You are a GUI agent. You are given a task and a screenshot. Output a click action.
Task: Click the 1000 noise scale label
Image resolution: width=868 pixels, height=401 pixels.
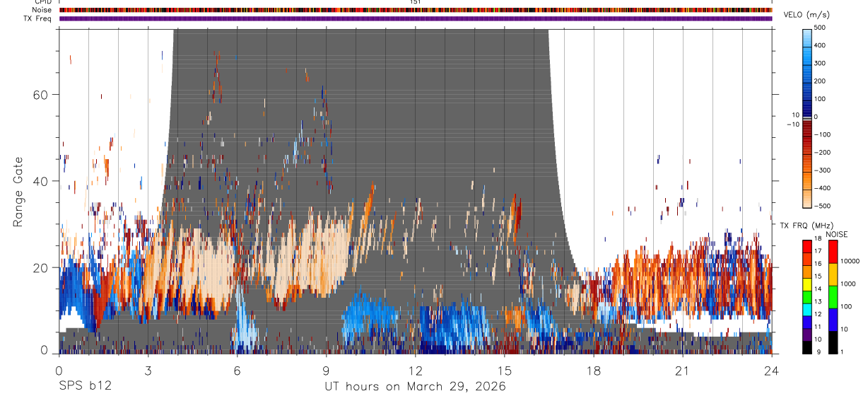point(849,284)
